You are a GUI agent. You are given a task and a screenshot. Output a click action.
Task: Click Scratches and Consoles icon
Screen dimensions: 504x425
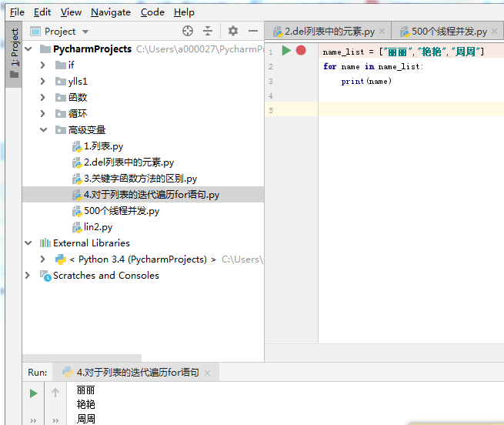45,276
